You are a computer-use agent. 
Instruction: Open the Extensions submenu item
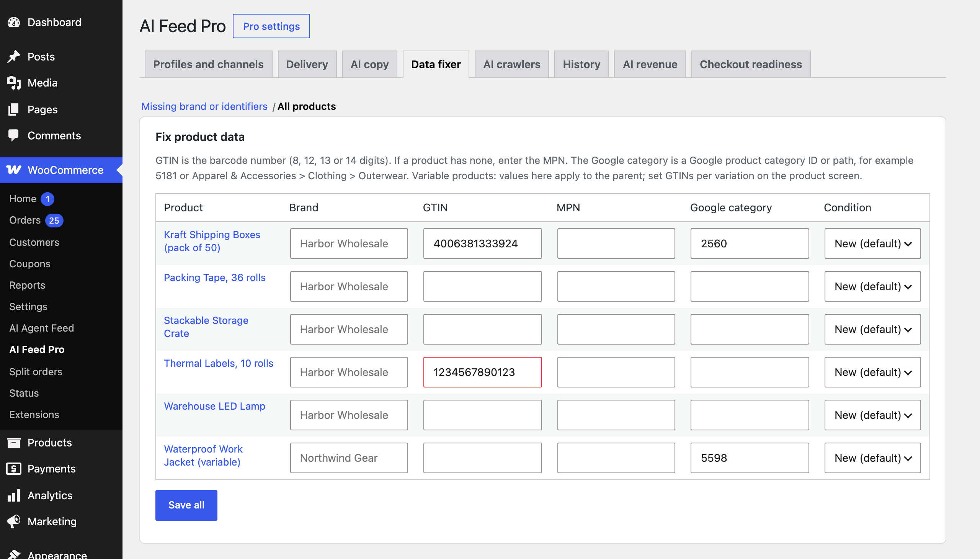pos(34,415)
